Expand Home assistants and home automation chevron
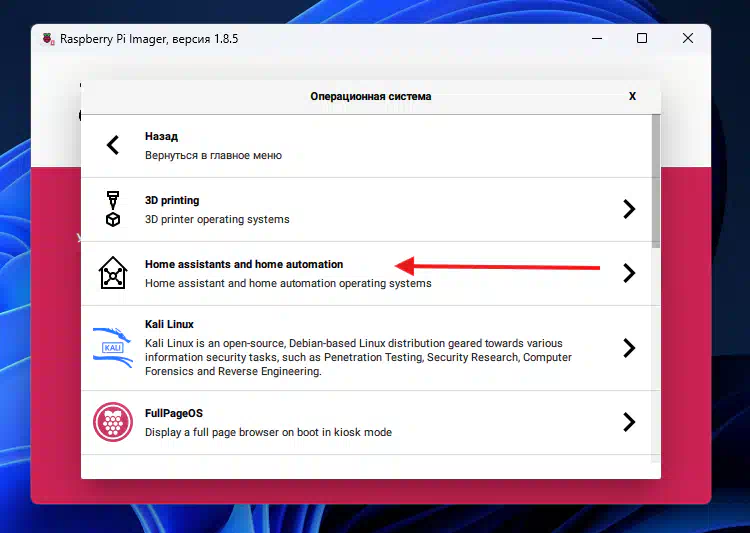The height and width of the screenshot is (533, 750). pyautogui.click(x=629, y=273)
